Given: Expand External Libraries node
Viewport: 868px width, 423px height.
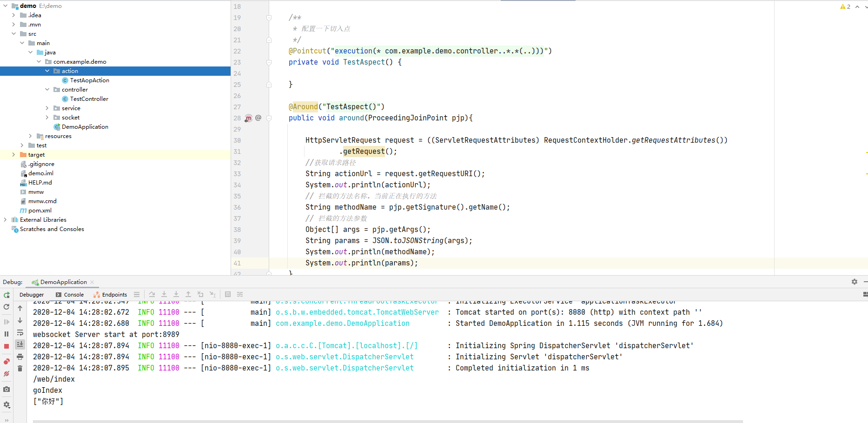Looking at the screenshot, I should (x=5, y=220).
